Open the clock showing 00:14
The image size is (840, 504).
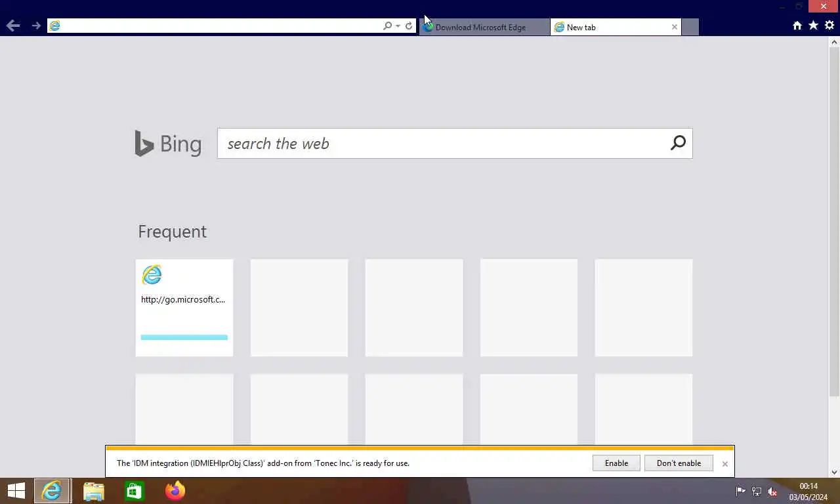(x=808, y=492)
